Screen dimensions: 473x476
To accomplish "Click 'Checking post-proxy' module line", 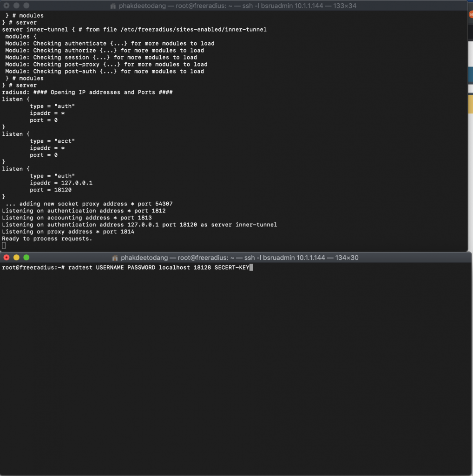I will tap(106, 64).
